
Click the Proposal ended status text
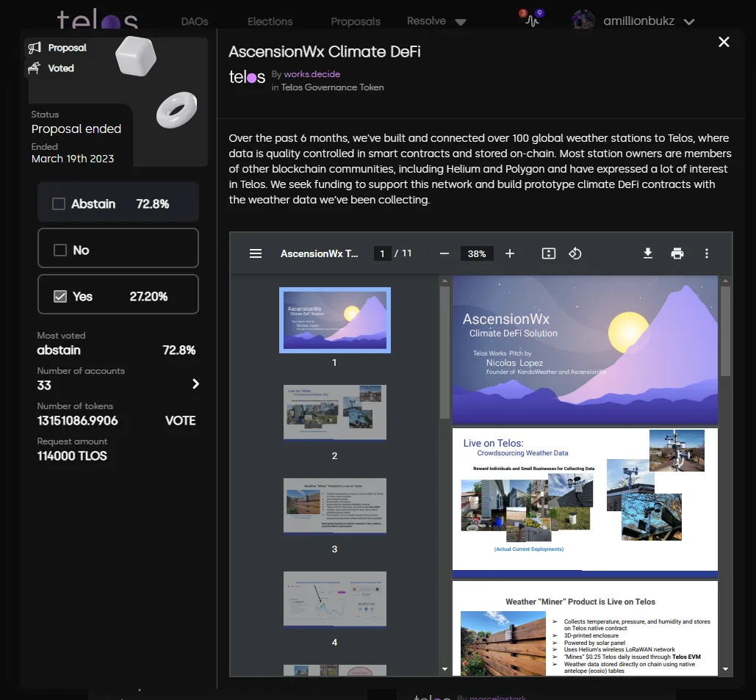coord(76,129)
